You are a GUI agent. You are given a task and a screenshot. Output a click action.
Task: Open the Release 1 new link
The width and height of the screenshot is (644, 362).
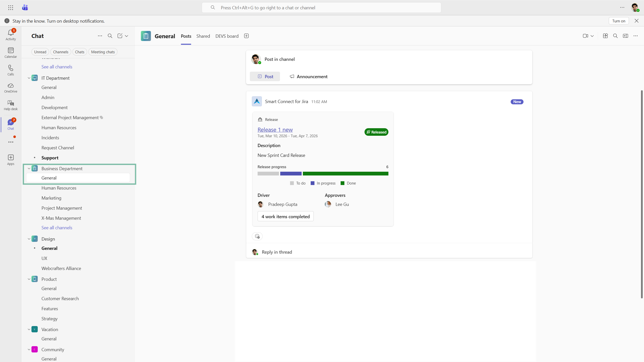[275, 130]
